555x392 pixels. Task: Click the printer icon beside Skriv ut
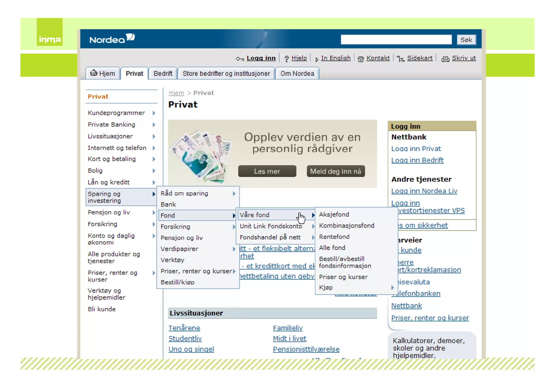445,59
